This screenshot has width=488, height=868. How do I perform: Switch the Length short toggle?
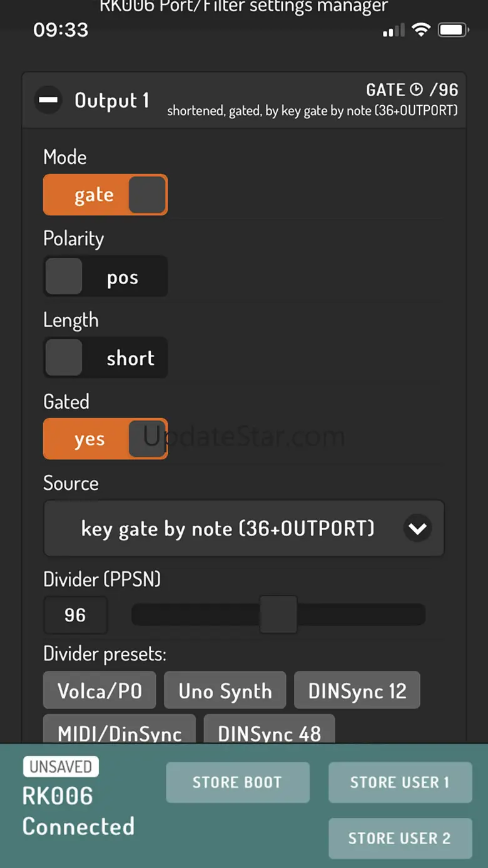(x=105, y=357)
